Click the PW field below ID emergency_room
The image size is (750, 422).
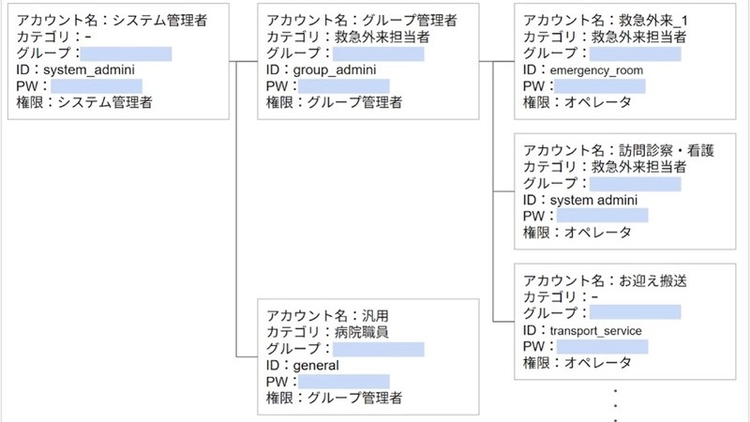(x=600, y=85)
